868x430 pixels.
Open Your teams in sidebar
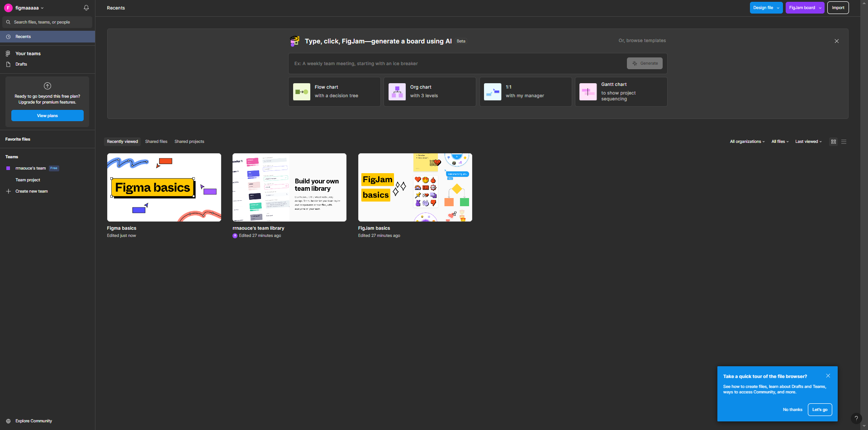[x=28, y=53]
